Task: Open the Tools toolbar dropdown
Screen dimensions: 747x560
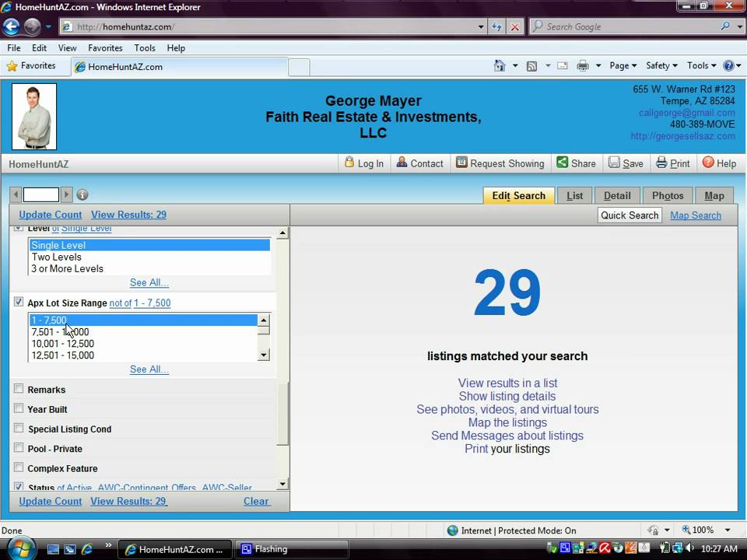Action: tap(701, 65)
